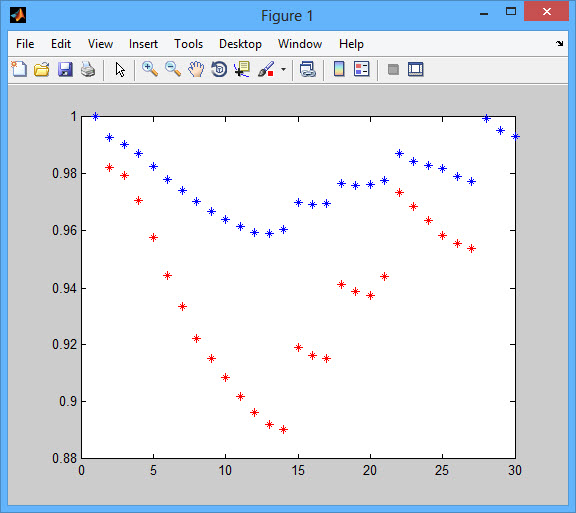Print the figure using the printer icon
Image resolution: width=576 pixels, height=513 pixels.
pyautogui.click(x=88, y=69)
